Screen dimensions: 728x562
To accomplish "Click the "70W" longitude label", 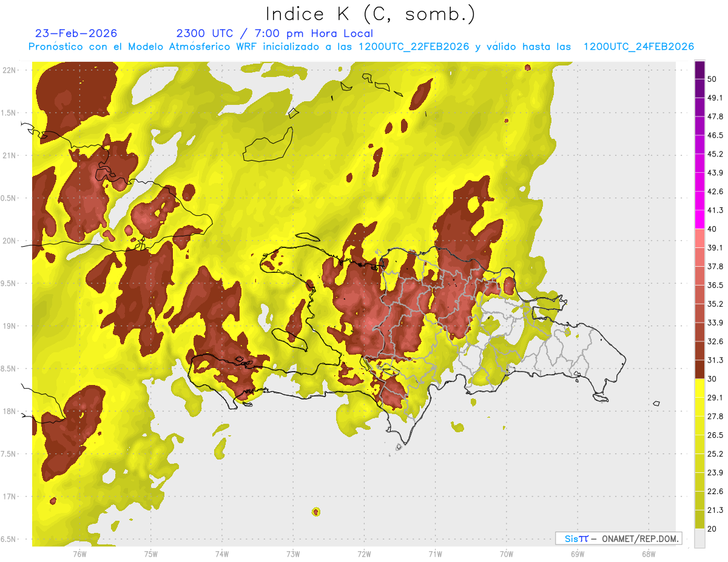I will tap(507, 554).
